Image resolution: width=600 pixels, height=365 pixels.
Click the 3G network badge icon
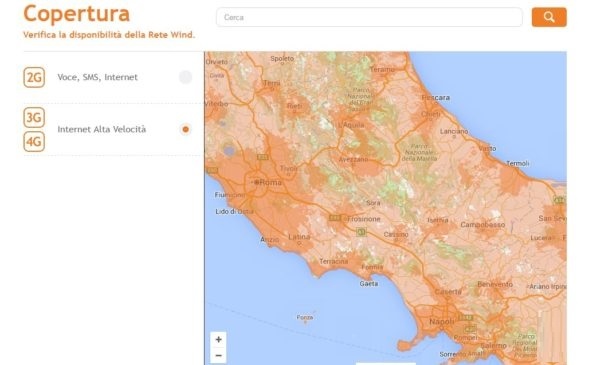(x=34, y=117)
